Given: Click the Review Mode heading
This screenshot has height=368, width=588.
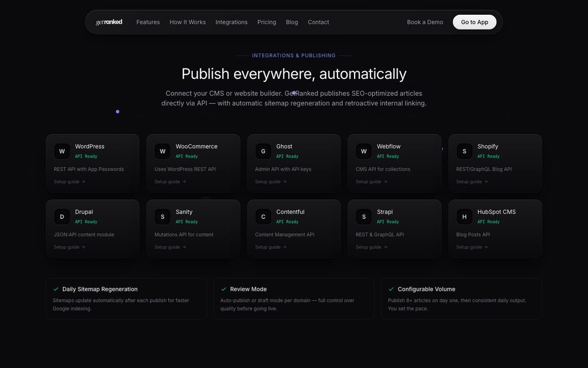Looking at the screenshot, I should pos(248,289).
